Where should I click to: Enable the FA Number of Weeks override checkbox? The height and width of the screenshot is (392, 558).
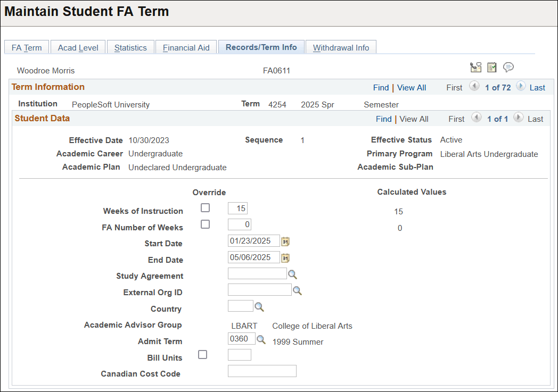coord(205,224)
